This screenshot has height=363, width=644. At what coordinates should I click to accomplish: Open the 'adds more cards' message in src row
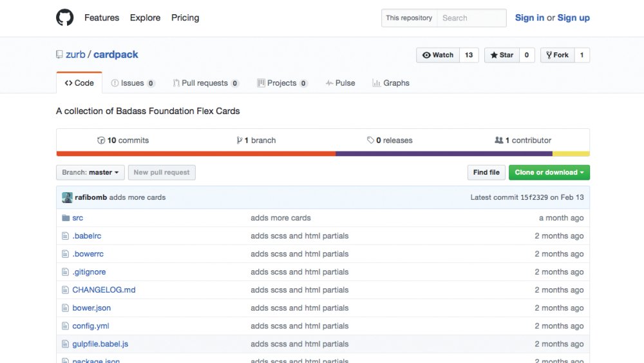281,218
